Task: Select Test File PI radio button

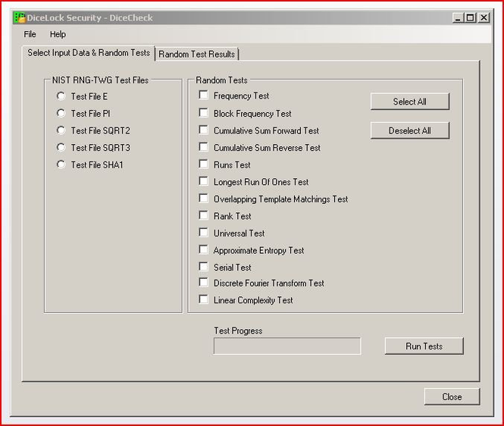Action: pyautogui.click(x=61, y=113)
